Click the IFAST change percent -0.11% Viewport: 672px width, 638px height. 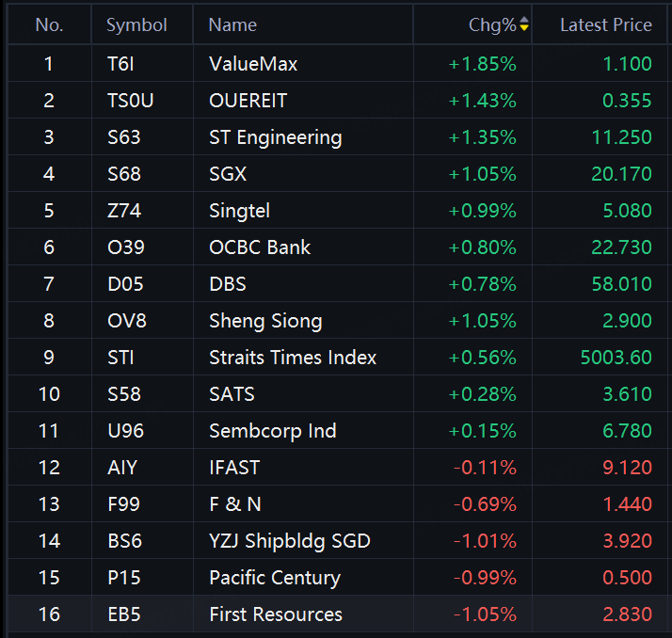click(485, 468)
